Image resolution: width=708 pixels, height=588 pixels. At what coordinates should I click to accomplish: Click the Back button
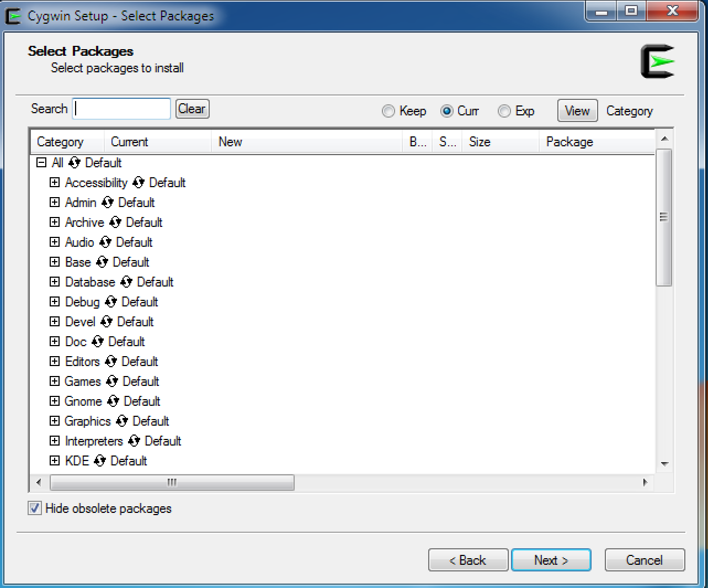coord(468,560)
